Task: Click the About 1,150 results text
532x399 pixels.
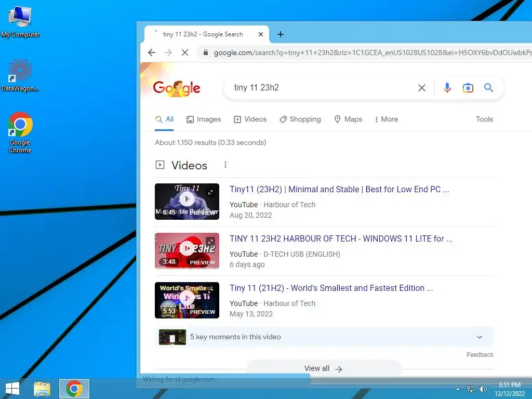Action: tap(210, 142)
